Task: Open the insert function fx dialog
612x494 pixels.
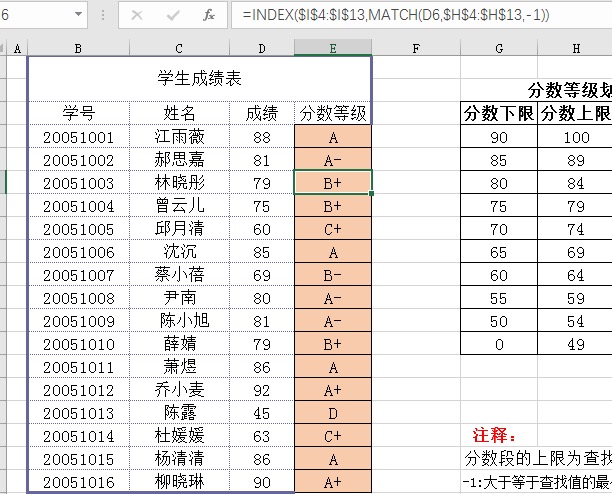Action: [x=209, y=15]
